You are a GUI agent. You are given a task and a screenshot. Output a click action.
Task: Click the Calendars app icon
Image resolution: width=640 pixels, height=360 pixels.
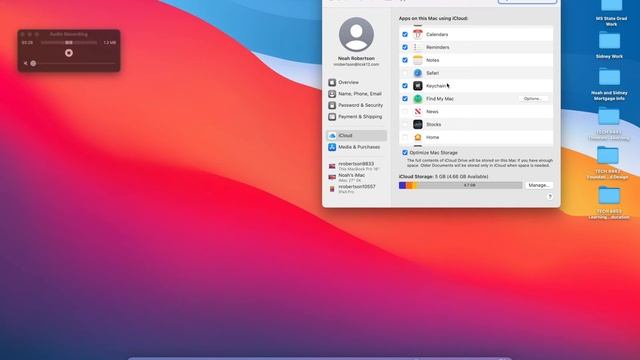tap(418, 35)
